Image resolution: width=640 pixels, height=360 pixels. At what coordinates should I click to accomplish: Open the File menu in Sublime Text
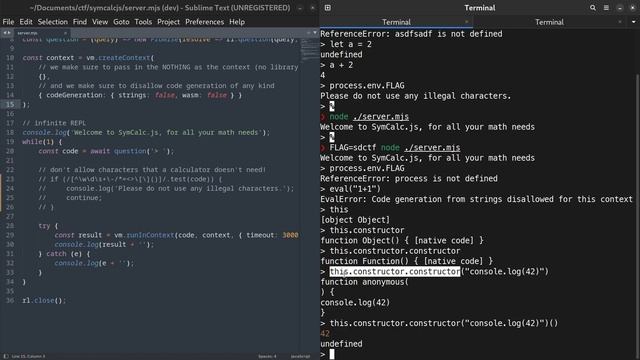tap(8, 22)
